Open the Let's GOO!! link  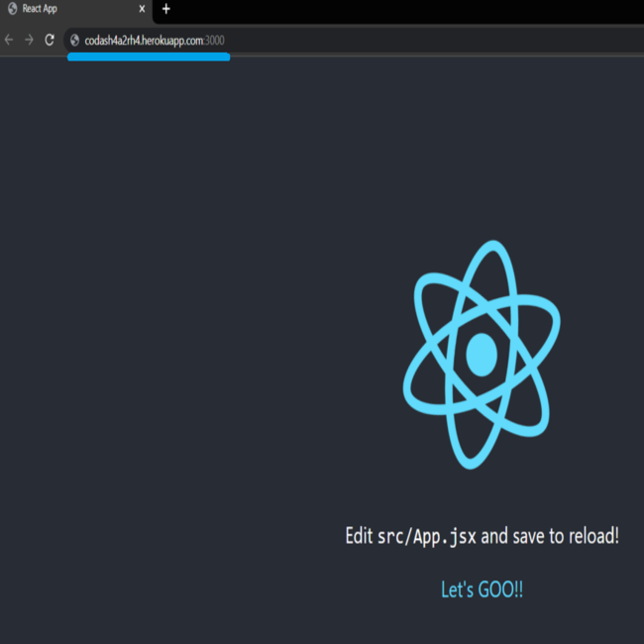coord(482,590)
